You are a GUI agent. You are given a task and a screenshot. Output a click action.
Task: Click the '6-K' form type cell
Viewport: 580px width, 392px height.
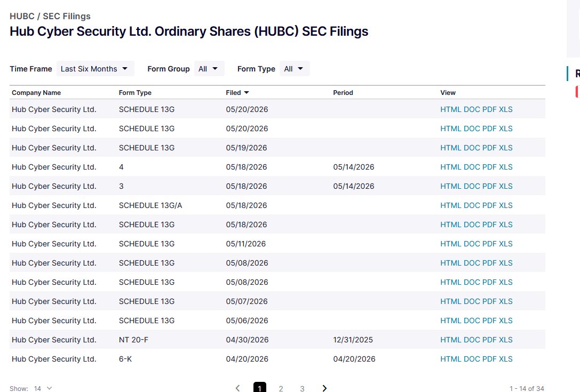coord(125,359)
